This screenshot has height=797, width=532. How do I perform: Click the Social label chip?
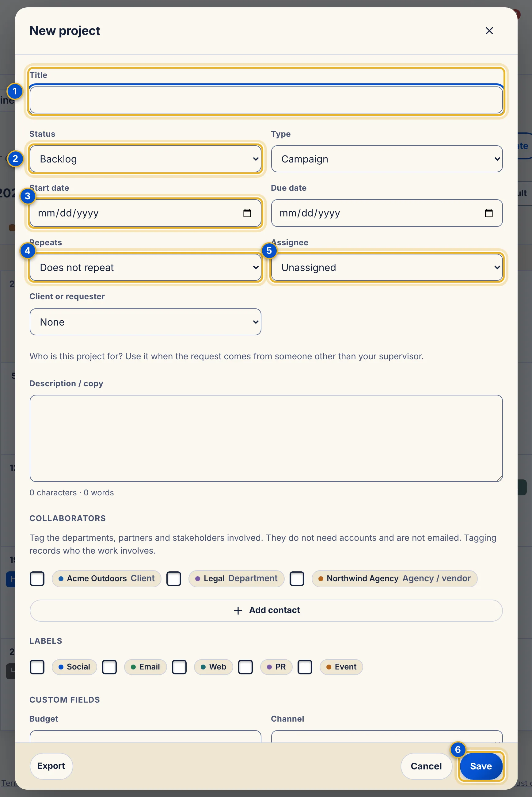[x=74, y=667]
